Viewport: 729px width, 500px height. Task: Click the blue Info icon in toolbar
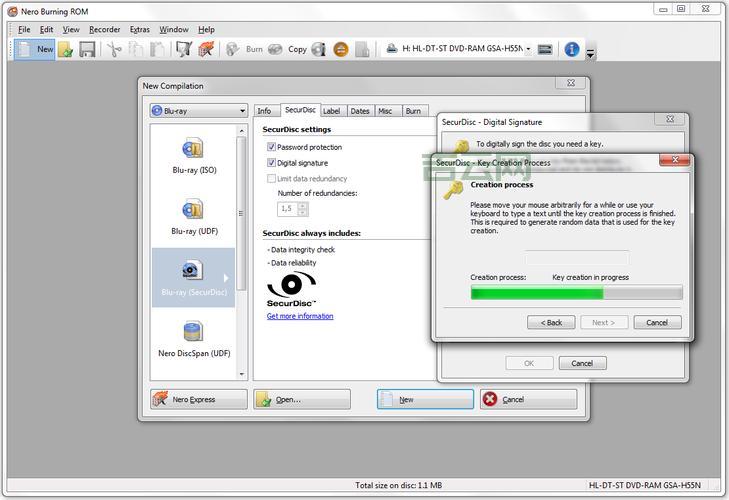click(572, 49)
